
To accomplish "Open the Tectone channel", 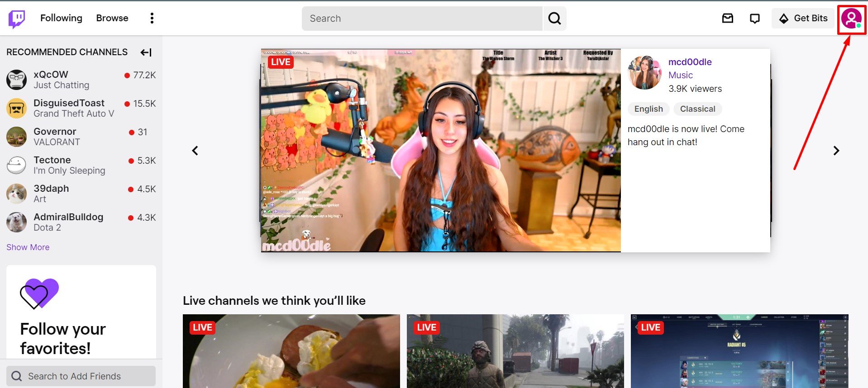I will pyautogui.click(x=81, y=165).
